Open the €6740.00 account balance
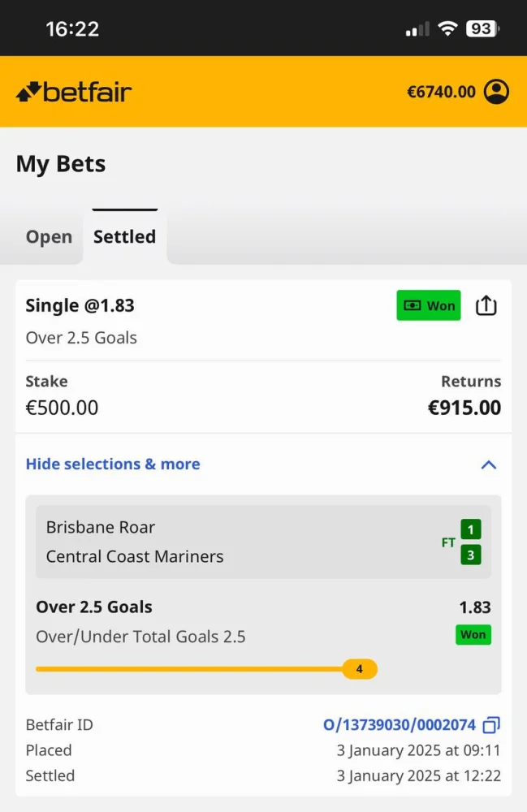The width and height of the screenshot is (527, 812). (441, 92)
